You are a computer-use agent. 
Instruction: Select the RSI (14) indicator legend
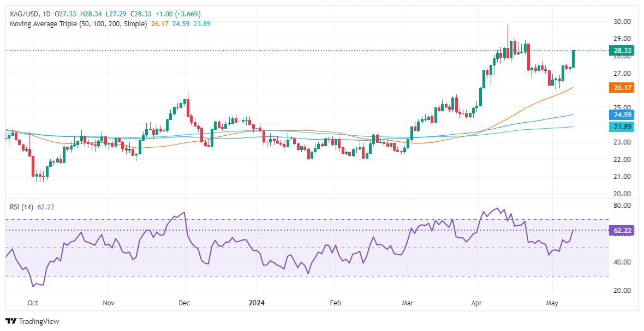click(20, 207)
